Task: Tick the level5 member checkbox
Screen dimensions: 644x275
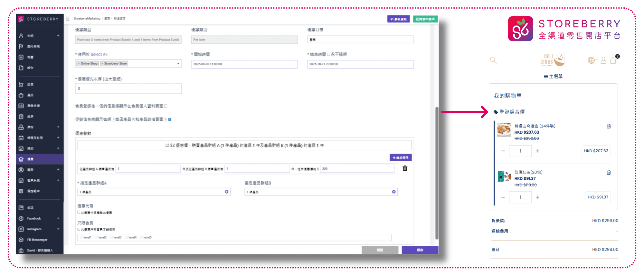Action: [x=141, y=237]
